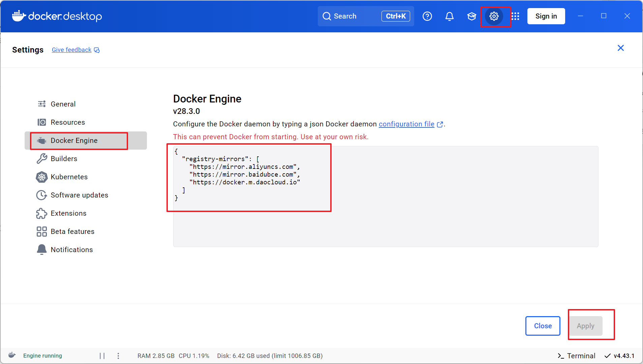
Task: Click the Ctrl+K shortcut badge
Action: tap(396, 16)
